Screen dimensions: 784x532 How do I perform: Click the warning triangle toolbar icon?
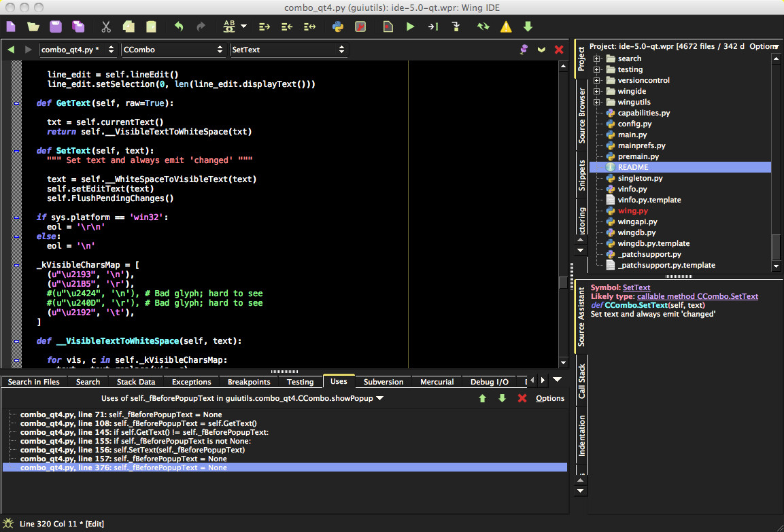click(x=507, y=26)
